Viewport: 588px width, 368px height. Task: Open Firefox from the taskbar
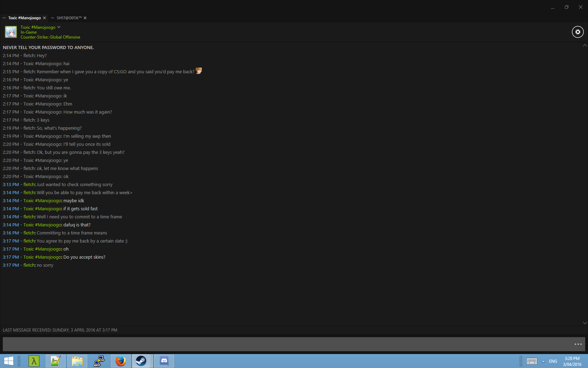[x=121, y=361]
